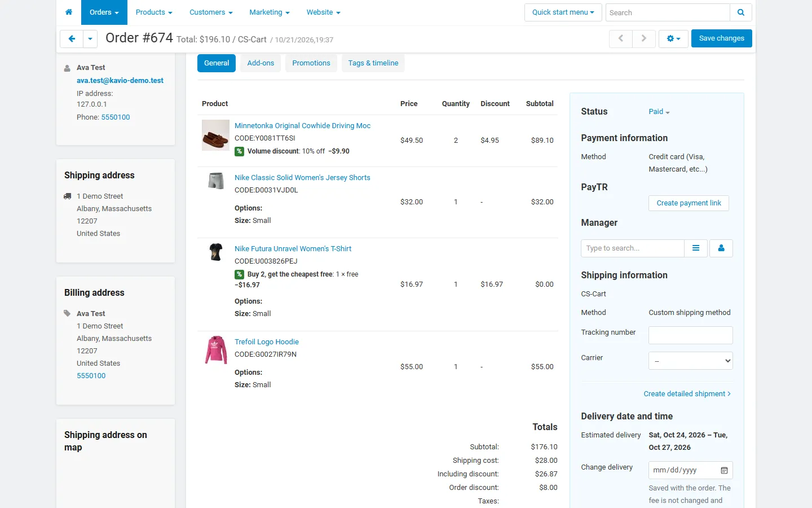Click the Volume discount percent icon
812x508 pixels.
coord(240,151)
